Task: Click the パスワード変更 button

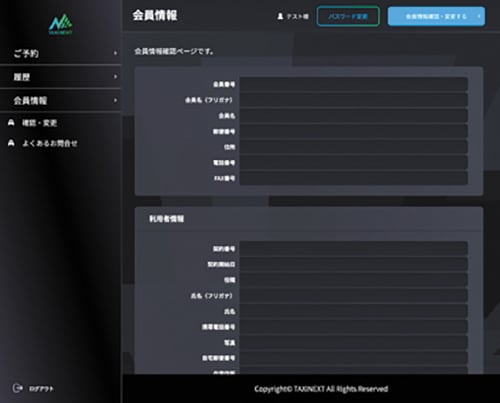Action: tap(348, 16)
